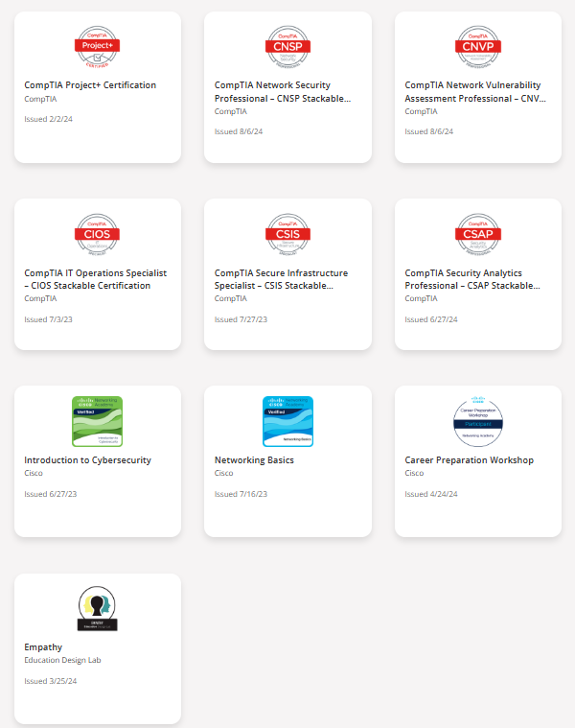Click Cisco issuer under Introduction to Cybersecurity

click(34, 473)
